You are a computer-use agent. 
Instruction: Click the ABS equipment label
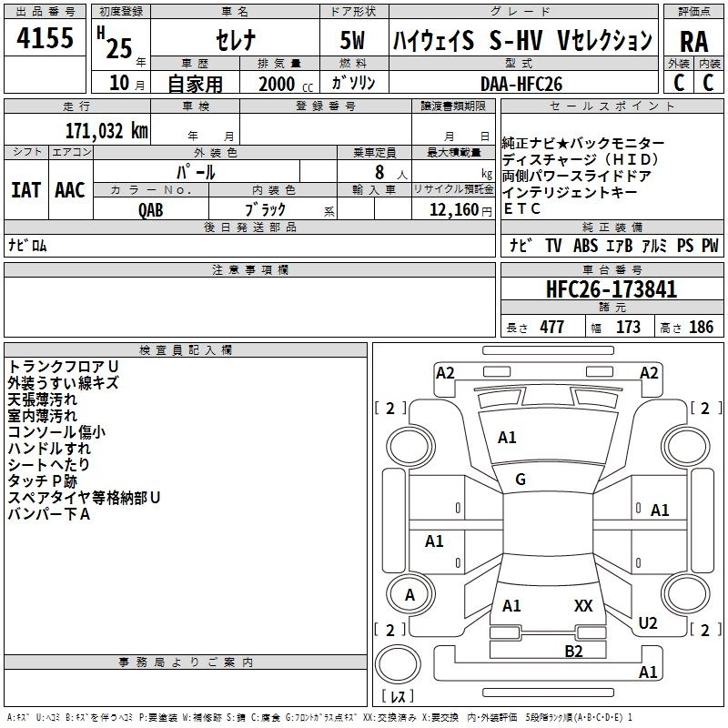pyautogui.click(x=584, y=246)
